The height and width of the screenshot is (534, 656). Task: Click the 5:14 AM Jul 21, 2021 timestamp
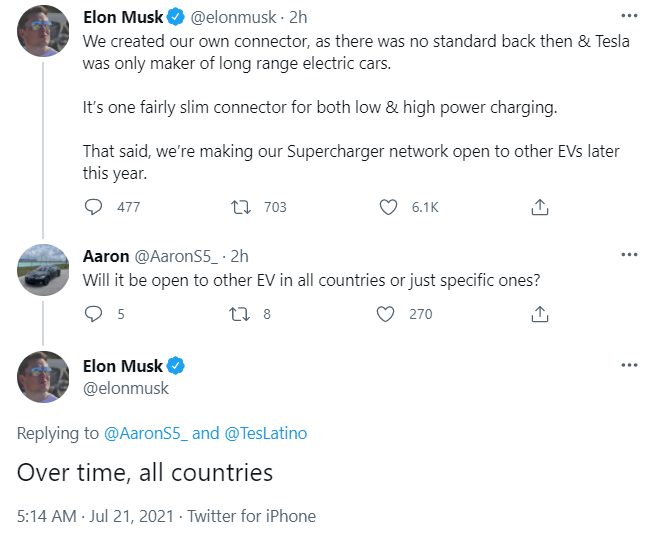point(96,516)
